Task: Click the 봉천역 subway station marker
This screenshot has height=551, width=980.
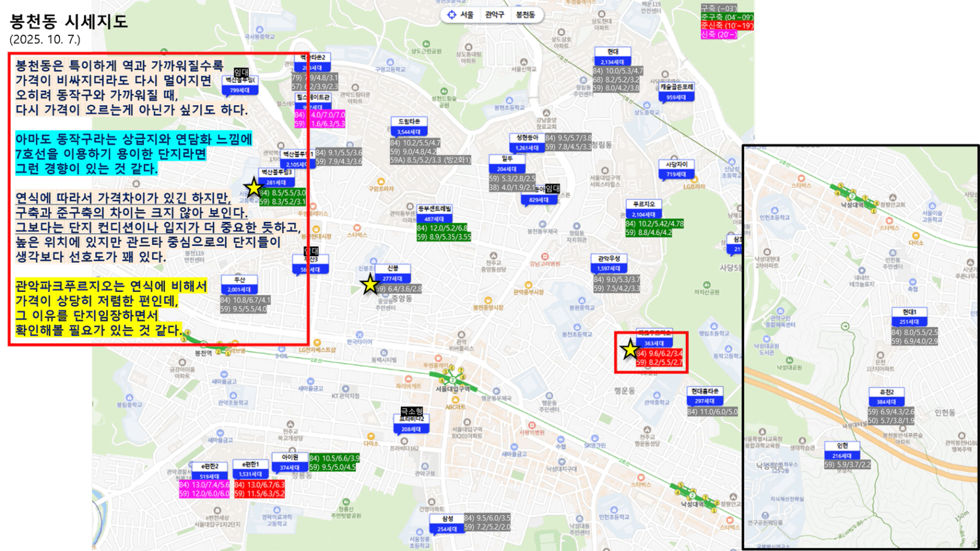Action: point(203,352)
